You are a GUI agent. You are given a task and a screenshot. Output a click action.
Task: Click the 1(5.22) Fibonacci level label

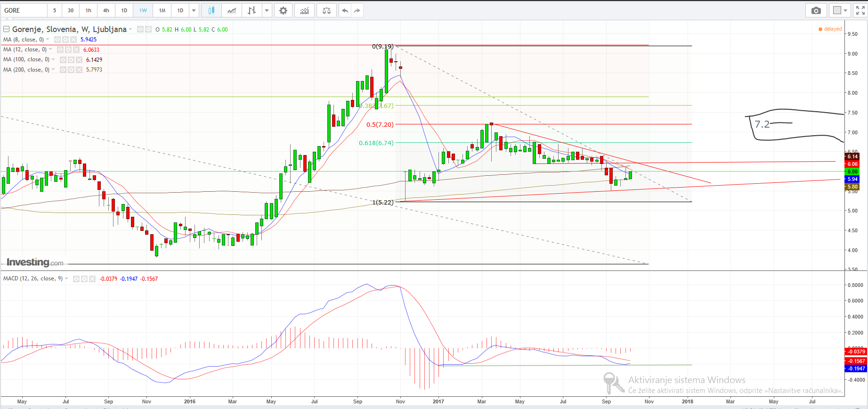[383, 203]
